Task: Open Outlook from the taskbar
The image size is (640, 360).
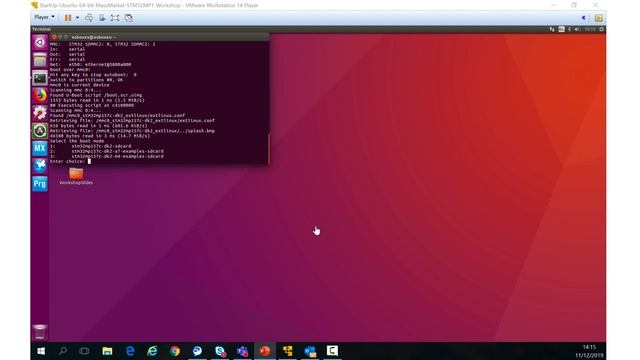Action: 310,351
